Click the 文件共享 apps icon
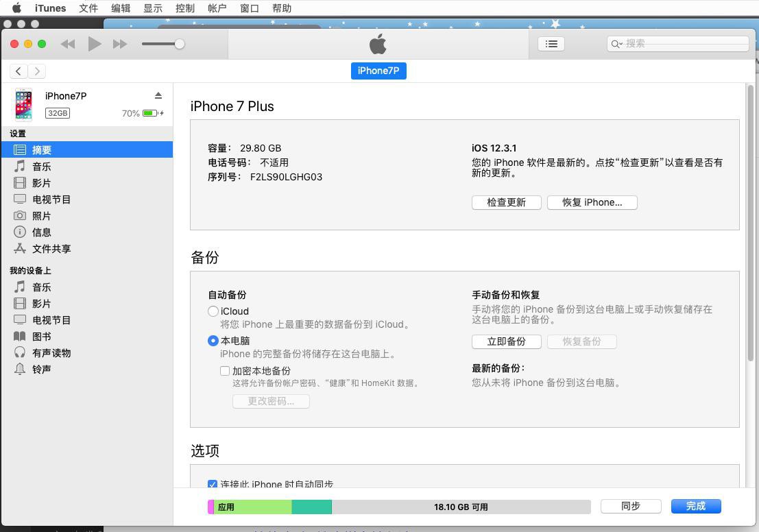Image resolution: width=759 pixels, height=532 pixels. pyautogui.click(x=20, y=248)
